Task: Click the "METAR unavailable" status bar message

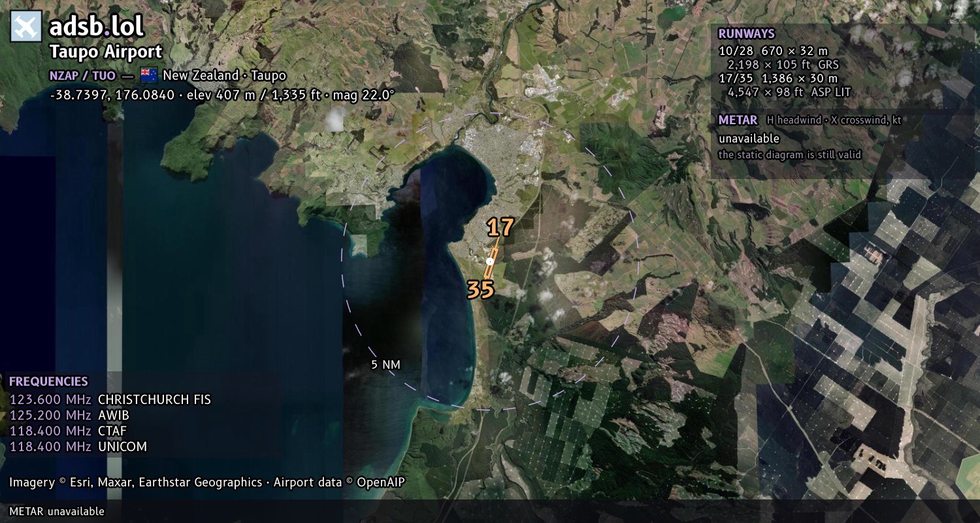Action: coord(57,511)
